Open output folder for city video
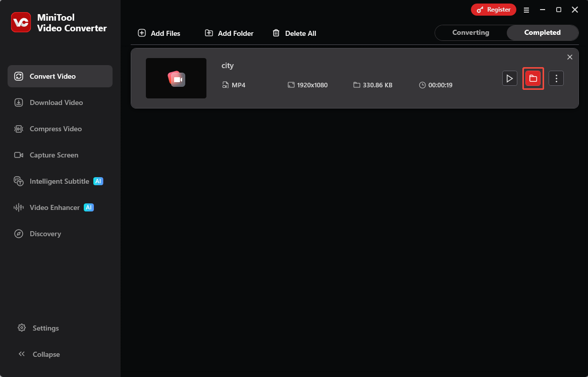Screen dimensions: 588x377 tap(533, 78)
